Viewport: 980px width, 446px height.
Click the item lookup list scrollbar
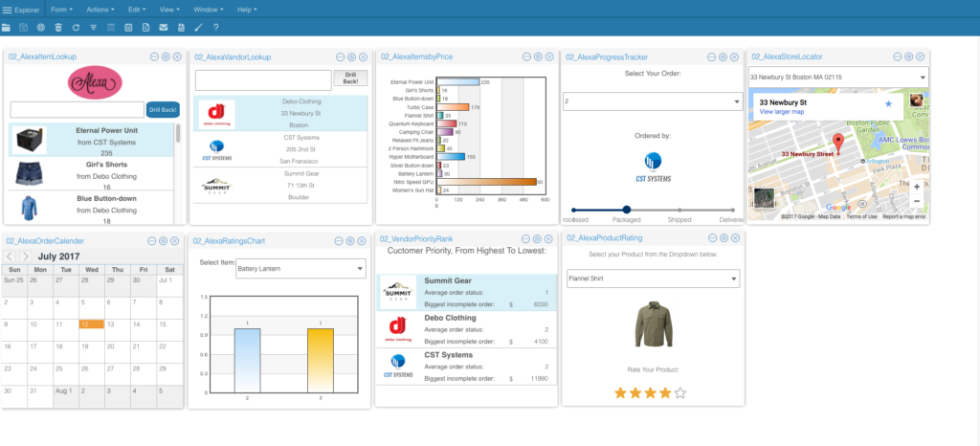coord(178,134)
